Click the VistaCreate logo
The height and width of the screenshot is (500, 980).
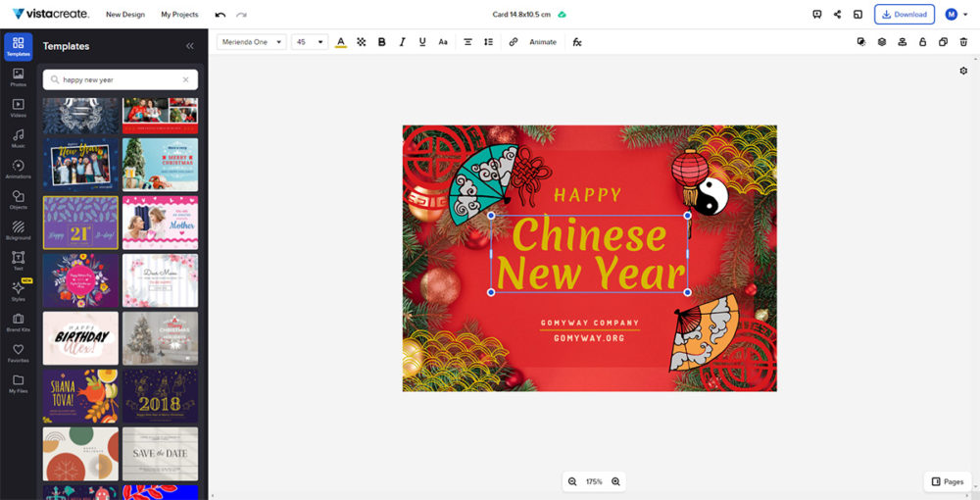[x=51, y=14]
